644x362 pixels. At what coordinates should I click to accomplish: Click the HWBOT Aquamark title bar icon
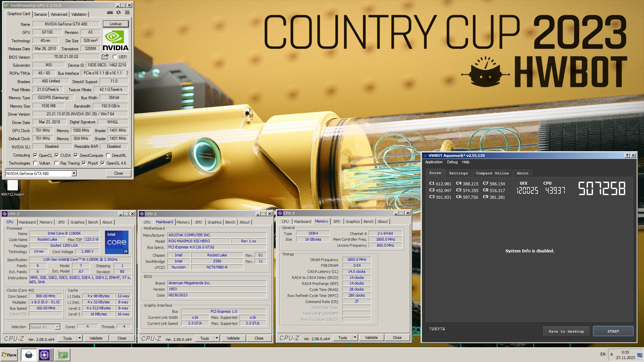pos(425,156)
